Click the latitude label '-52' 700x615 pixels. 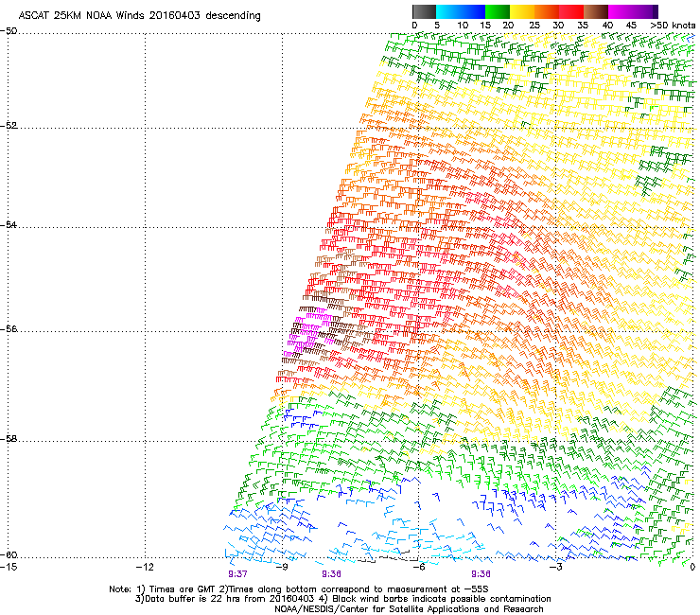pyautogui.click(x=9, y=126)
